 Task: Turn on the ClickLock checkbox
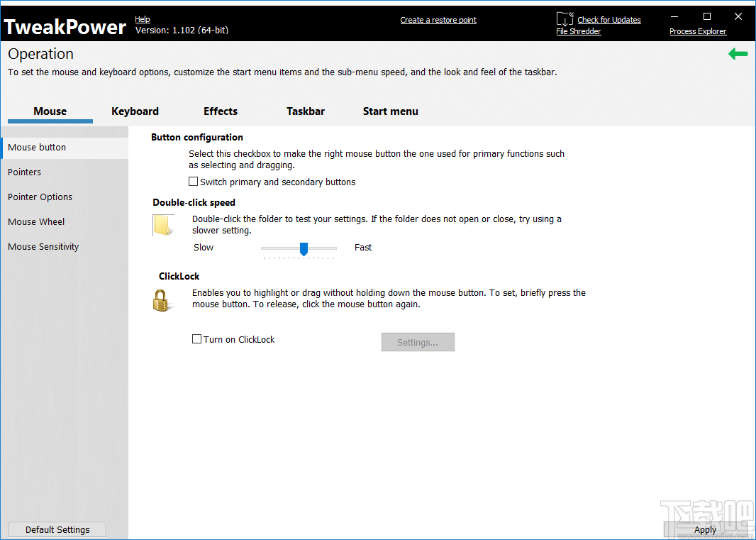coord(196,338)
